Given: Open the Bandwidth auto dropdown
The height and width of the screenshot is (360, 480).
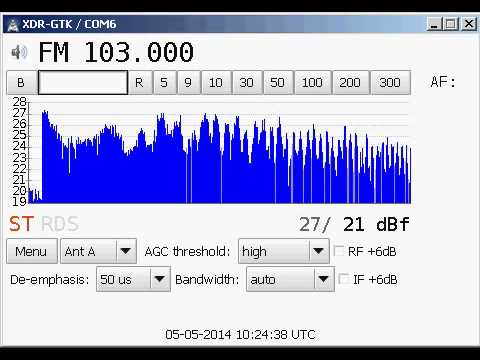Looking at the screenshot, I should [x=290, y=279].
